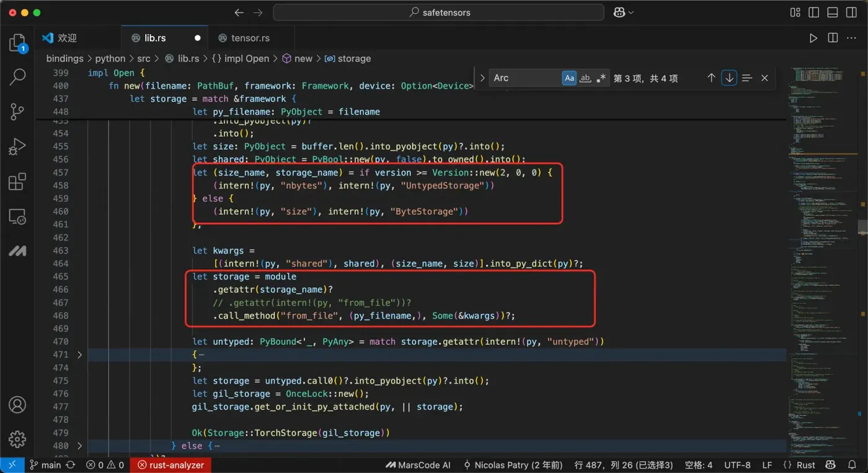Image resolution: width=868 pixels, height=473 pixels.
Task: Open the Explorer view in activity bar
Action: point(17,43)
